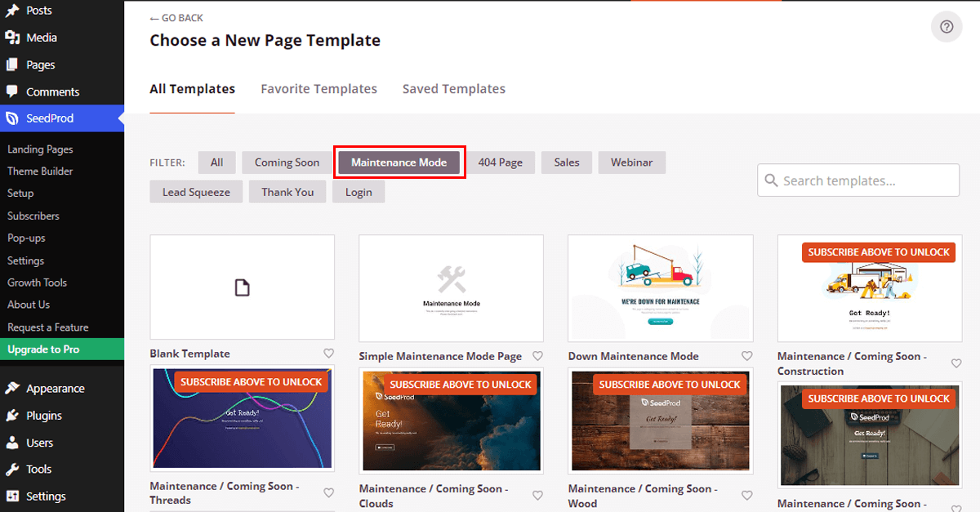980x512 pixels.
Task: Switch to All Templates tab
Action: (193, 89)
